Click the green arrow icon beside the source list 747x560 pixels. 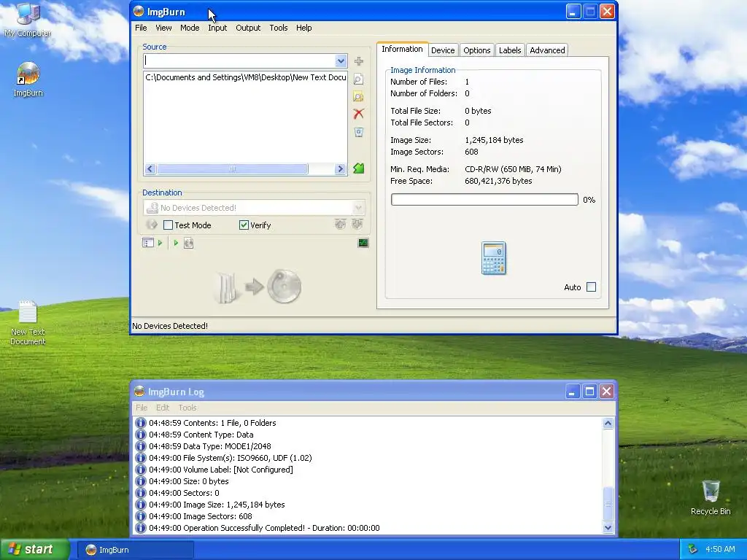coord(359,168)
